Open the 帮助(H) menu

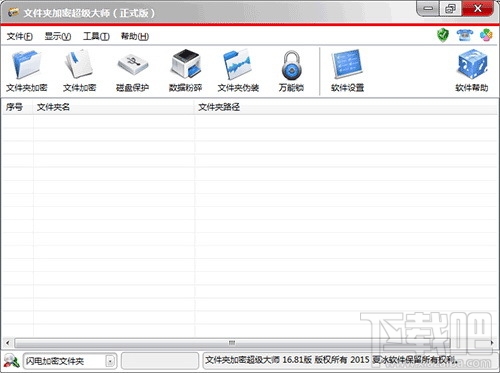pos(135,36)
